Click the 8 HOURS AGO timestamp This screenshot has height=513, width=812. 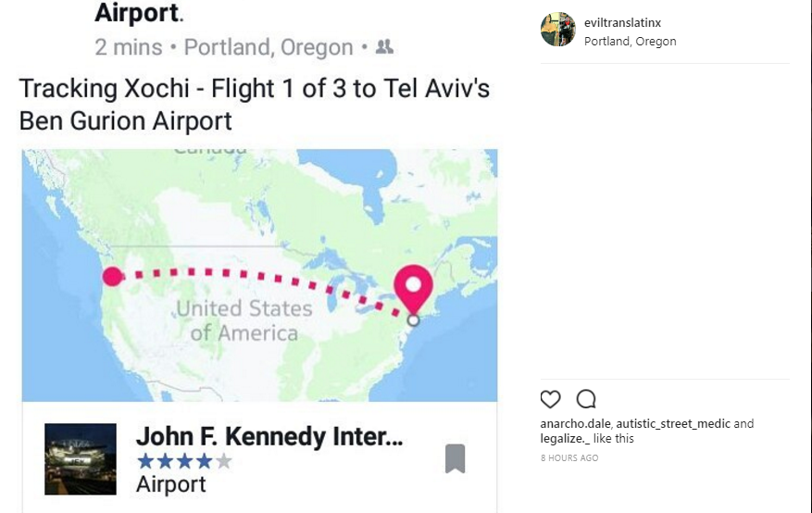569,457
